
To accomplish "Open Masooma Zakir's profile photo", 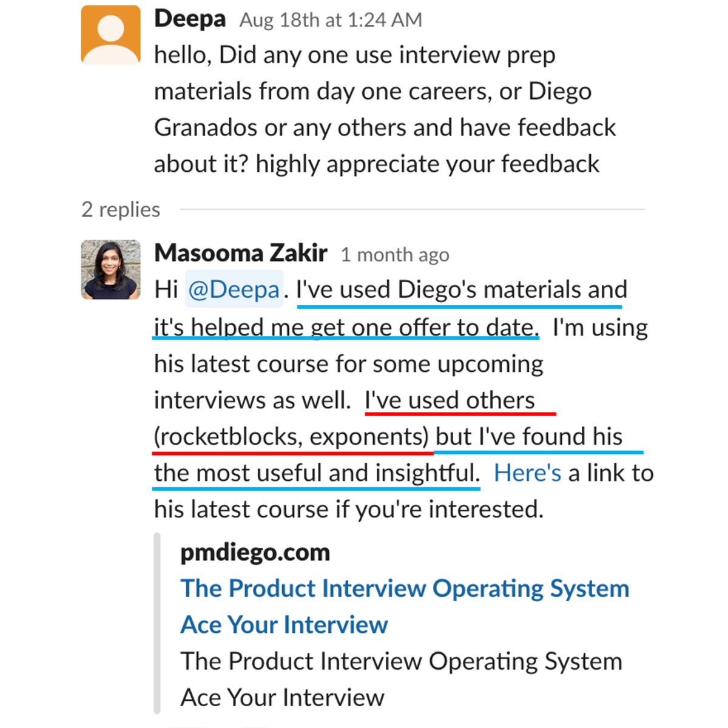I will 111,270.
